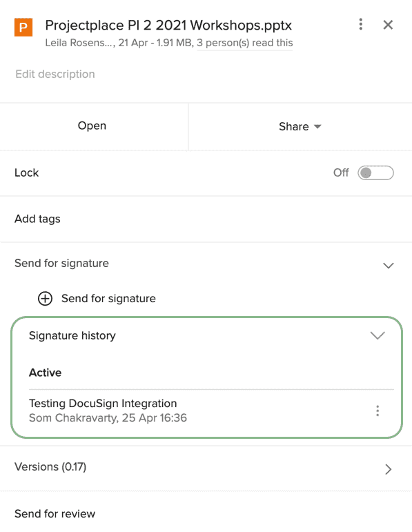The image size is (412, 532).
Task: Collapse the Send for signature section
Action: click(x=389, y=266)
